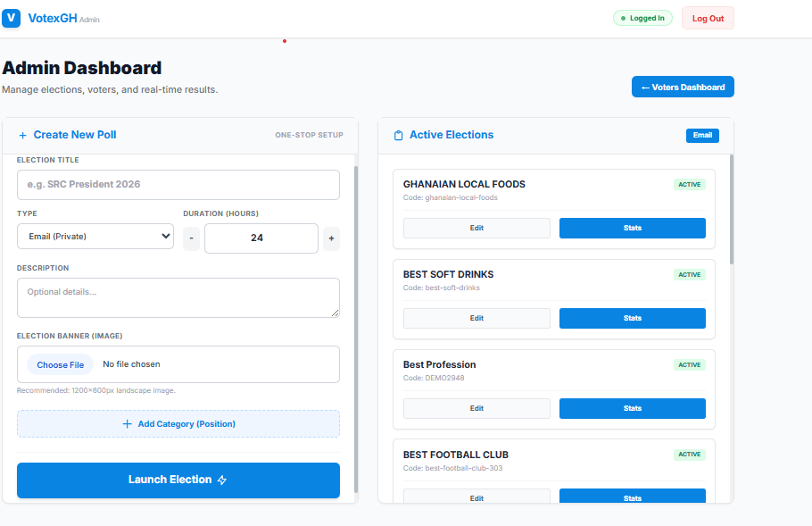The width and height of the screenshot is (812, 526).
Task: Click the duration hours value field
Action: coord(261,238)
